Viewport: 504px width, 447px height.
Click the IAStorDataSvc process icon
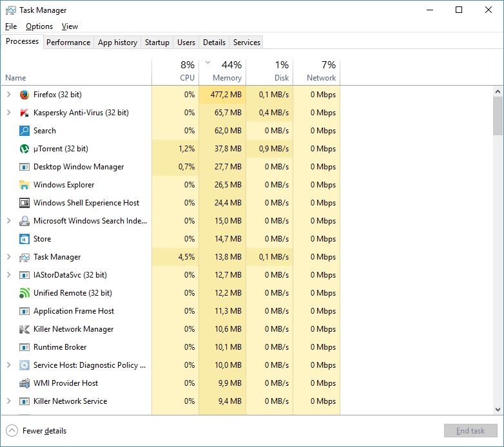pos(24,275)
